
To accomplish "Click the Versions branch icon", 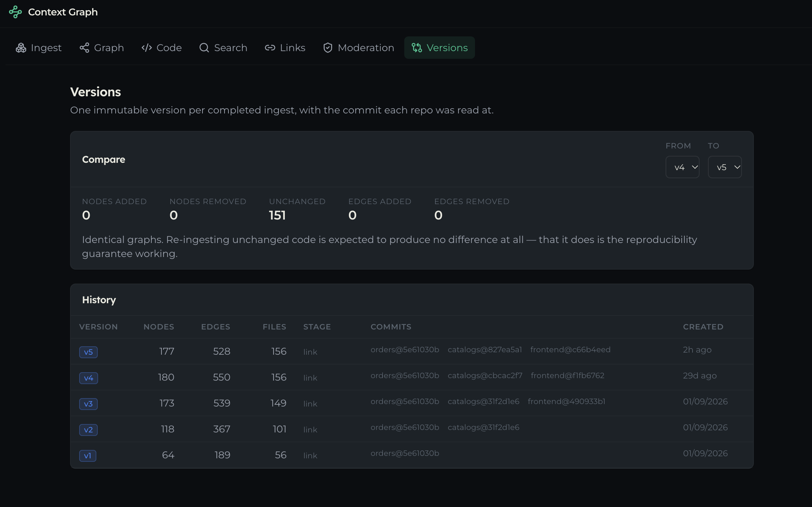I will click(417, 48).
